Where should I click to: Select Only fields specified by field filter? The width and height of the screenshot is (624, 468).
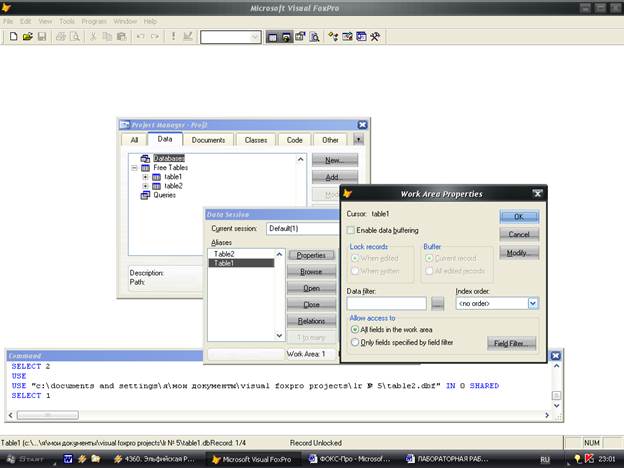355,342
